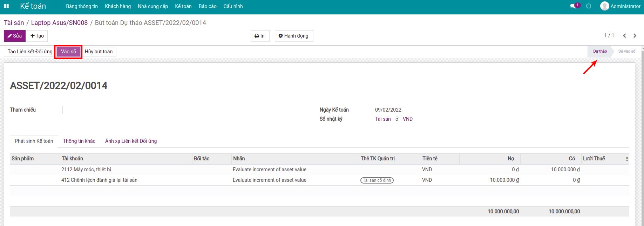Click the Tài sản journal link
Screen dimensions: 644x226
click(383, 119)
